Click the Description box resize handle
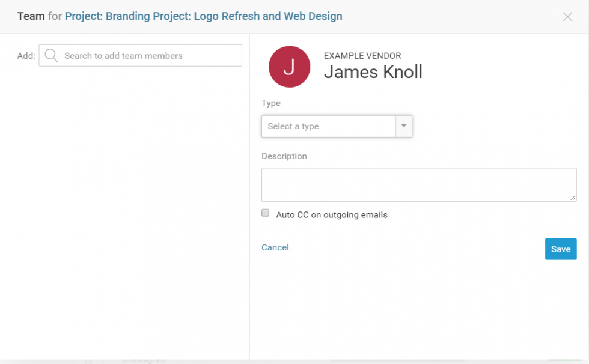The width and height of the screenshot is (589, 364). point(573,198)
